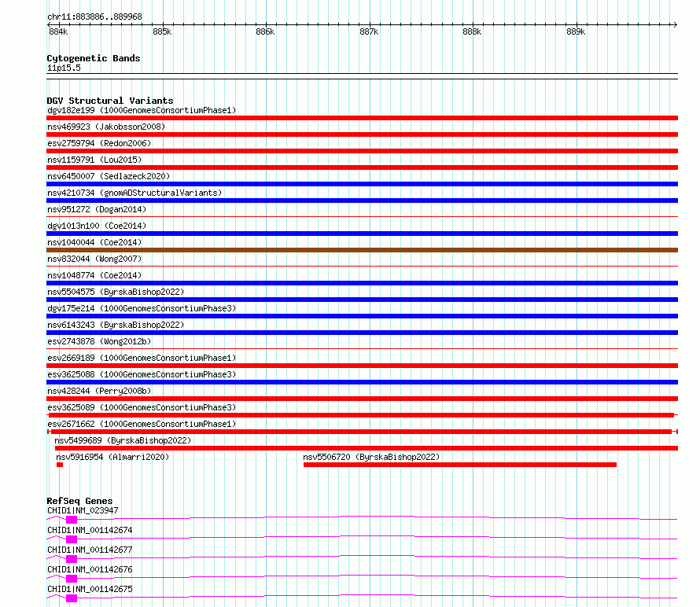
Task: Click the 888k ruler tick label
Action: 472,31
